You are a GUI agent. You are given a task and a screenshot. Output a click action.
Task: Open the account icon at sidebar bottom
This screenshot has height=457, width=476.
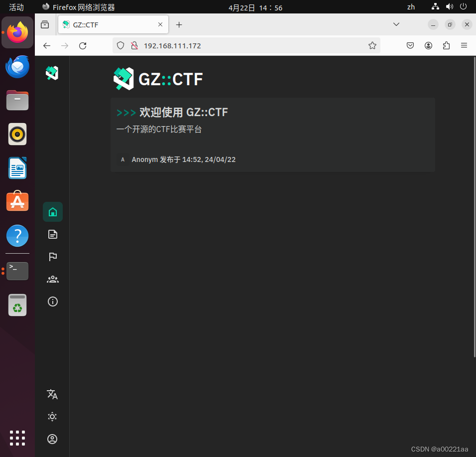coord(52,439)
